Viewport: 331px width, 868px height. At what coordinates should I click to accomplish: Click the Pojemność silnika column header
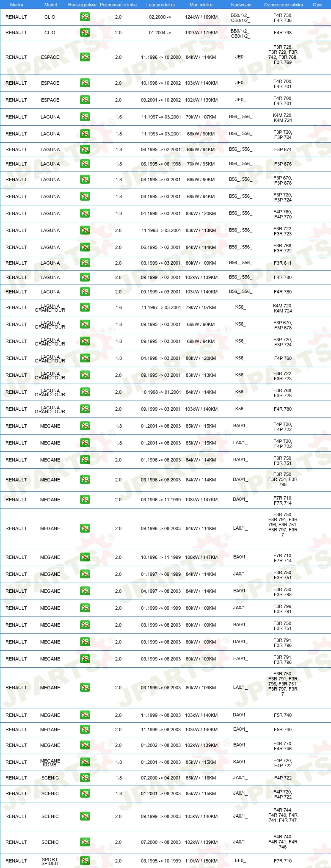[118, 5]
